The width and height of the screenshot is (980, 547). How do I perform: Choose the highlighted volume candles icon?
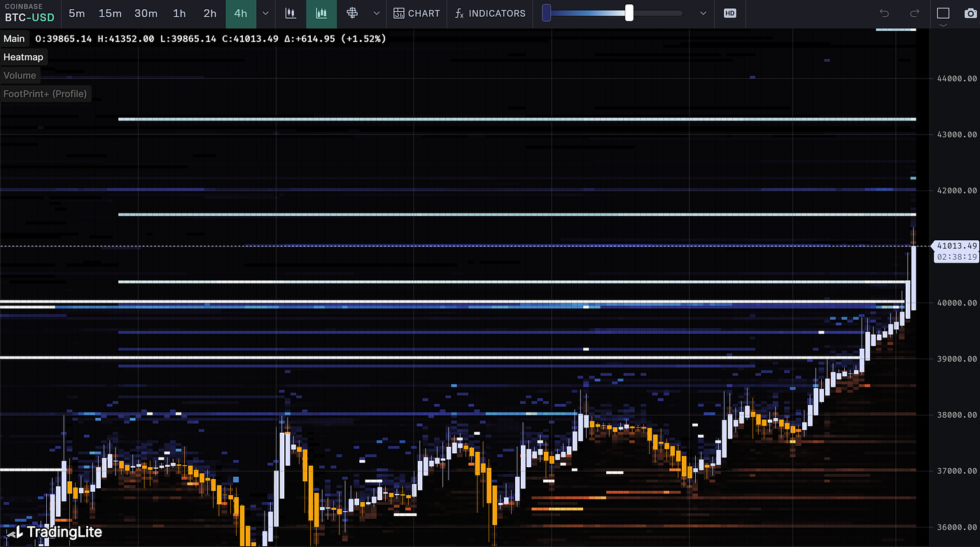(321, 13)
